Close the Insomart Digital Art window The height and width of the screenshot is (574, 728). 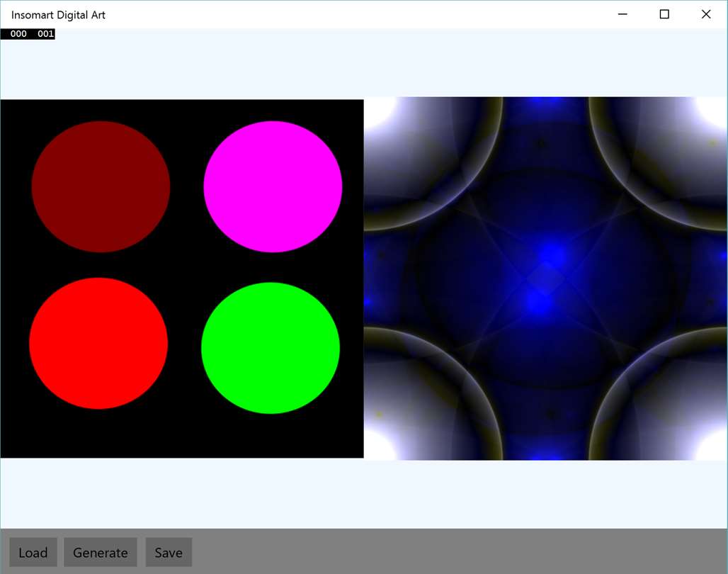point(706,14)
